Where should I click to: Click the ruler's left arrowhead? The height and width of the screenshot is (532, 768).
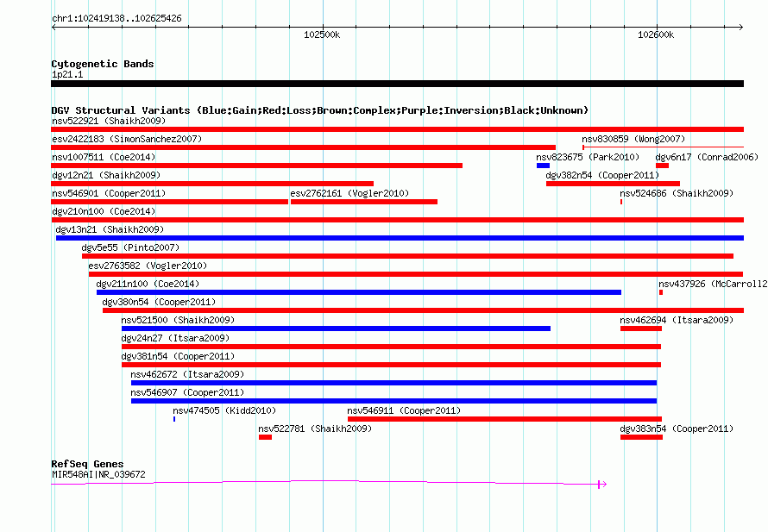point(54,27)
